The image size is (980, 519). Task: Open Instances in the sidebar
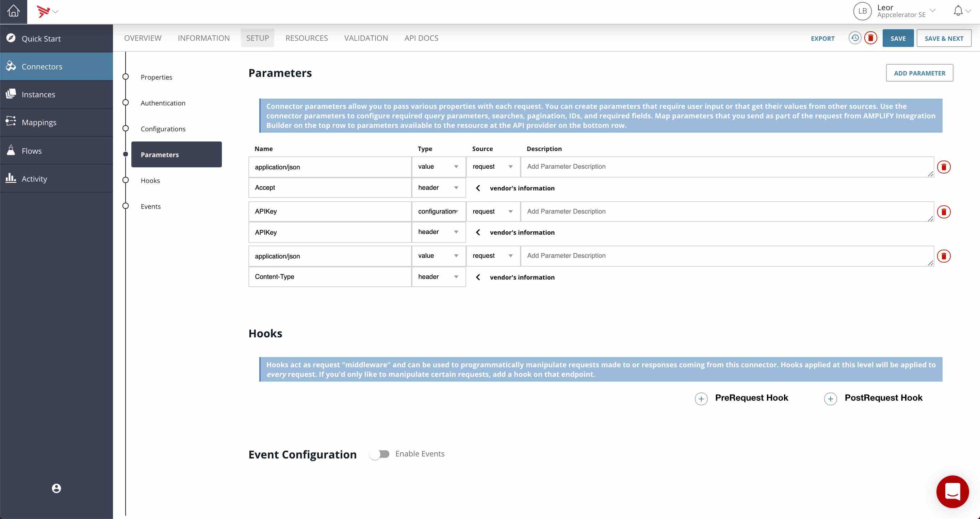point(56,94)
